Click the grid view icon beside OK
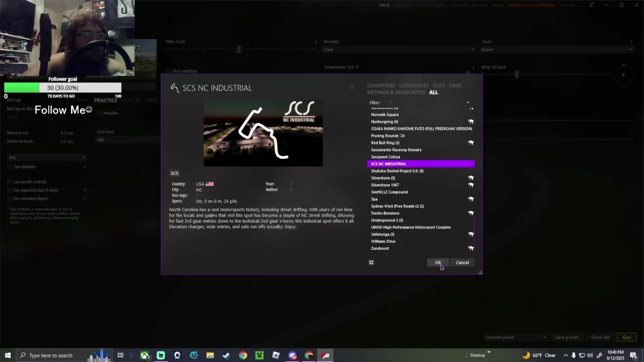 coord(371,262)
